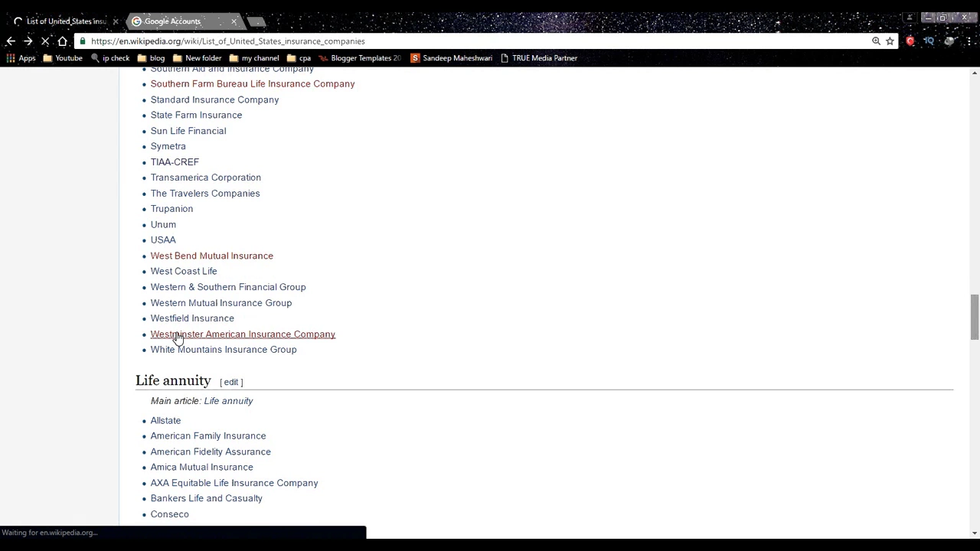Open a new browser tab
Image resolution: width=980 pixels, height=551 pixels.
[256, 21]
